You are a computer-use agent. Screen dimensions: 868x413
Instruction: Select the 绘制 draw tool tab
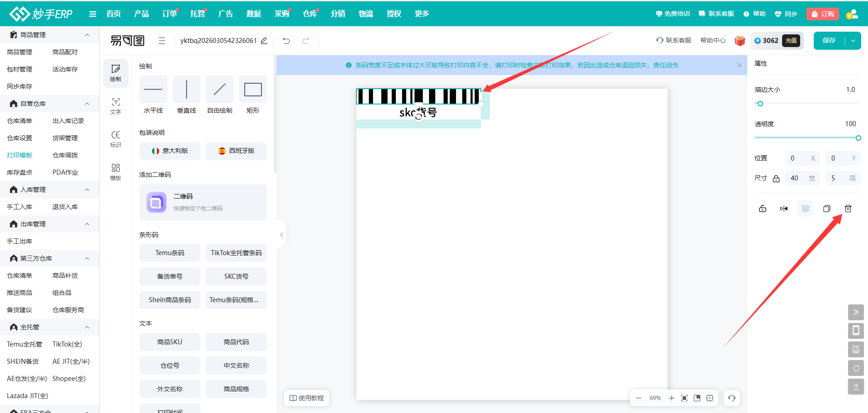(116, 73)
